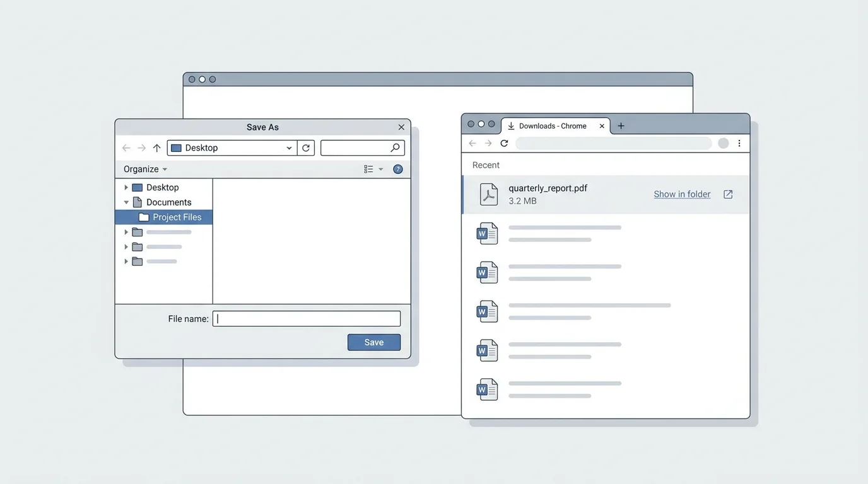Click the magnifier icon in Save As search
This screenshot has height=484, width=868.
395,147
